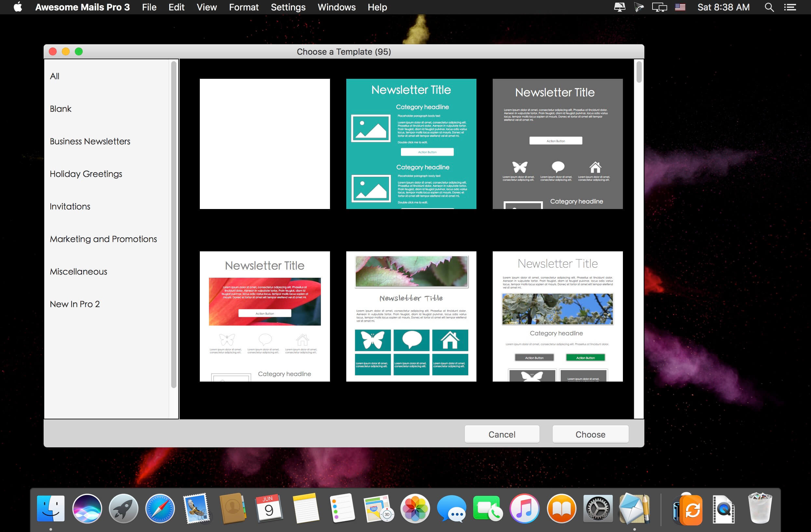Open the Photos app in dock
The width and height of the screenshot is (811, 532).
coord(415,509)
